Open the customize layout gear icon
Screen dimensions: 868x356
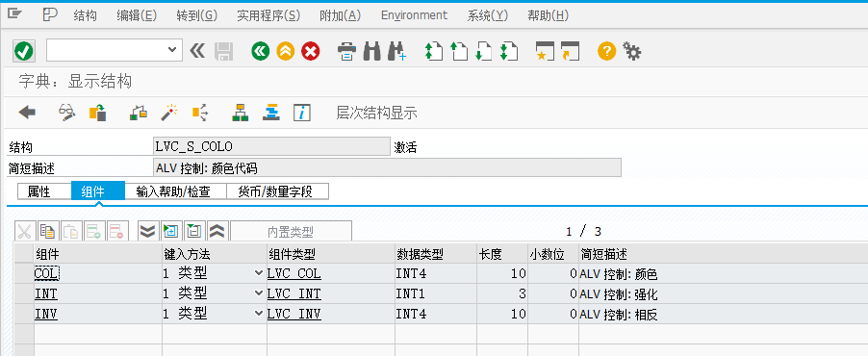(x=631, y=52)
